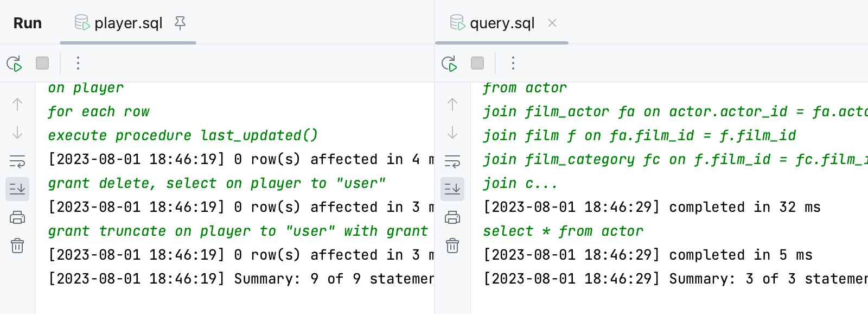Viewport: 868px width, 314px height.
Task: Print the player.sql output
Action: pos(17,218)
